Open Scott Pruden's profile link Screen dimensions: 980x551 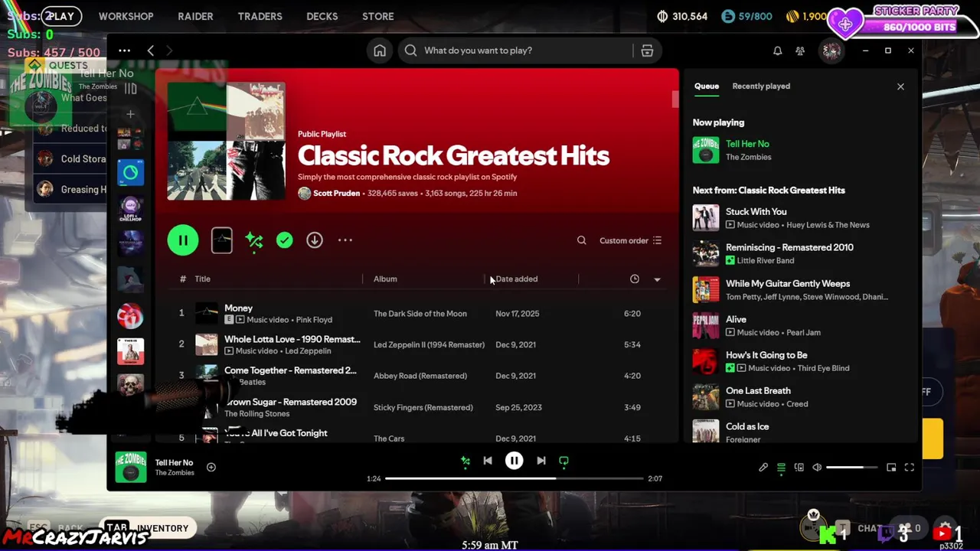pos(336,193)
